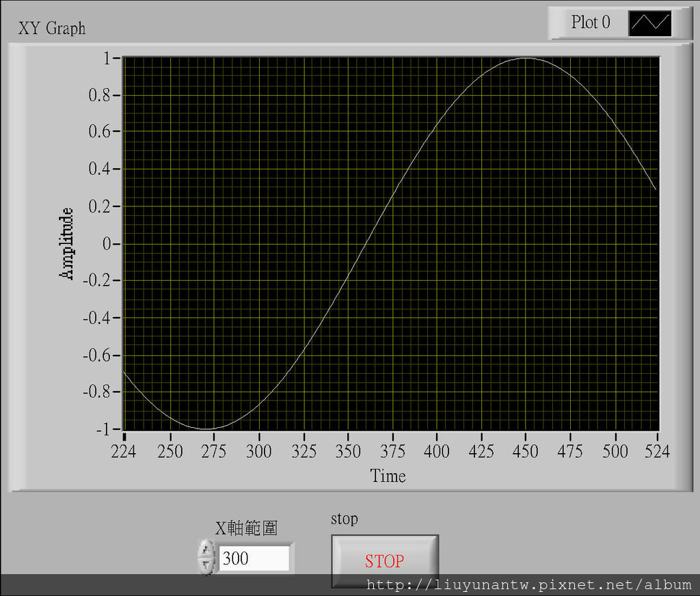Click the X-axis tick label 350

(348, 452)
